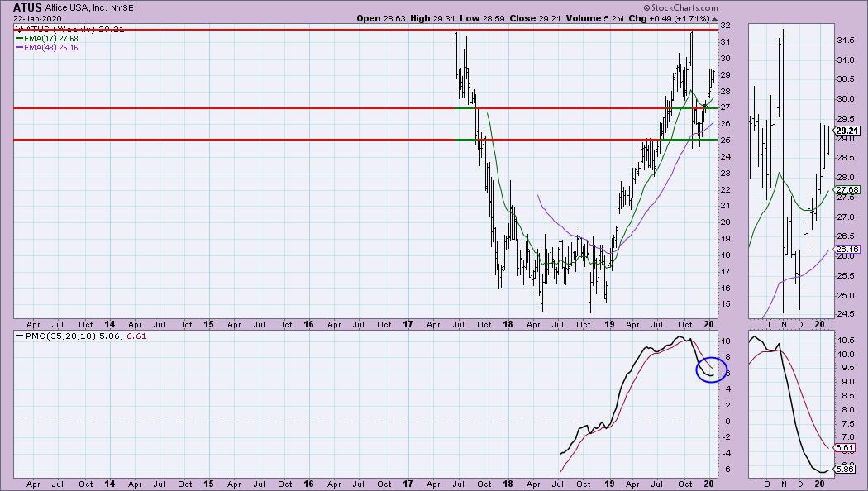Viewport: 868px width, 491px height.
Task: Click the Volume 5.2M value
Action: coord(596,18)
